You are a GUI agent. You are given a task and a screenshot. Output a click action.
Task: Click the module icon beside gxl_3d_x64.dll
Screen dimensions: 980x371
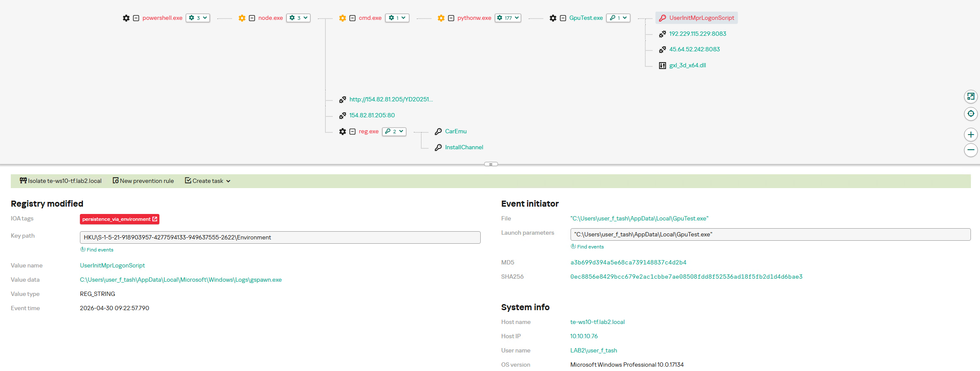tap(662, 66)
